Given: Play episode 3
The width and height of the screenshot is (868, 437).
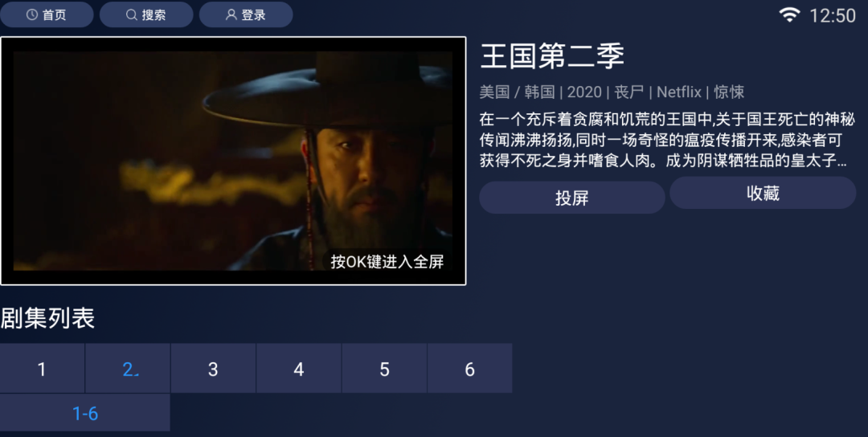Looking at the screenshot, I should click(213, 369).
